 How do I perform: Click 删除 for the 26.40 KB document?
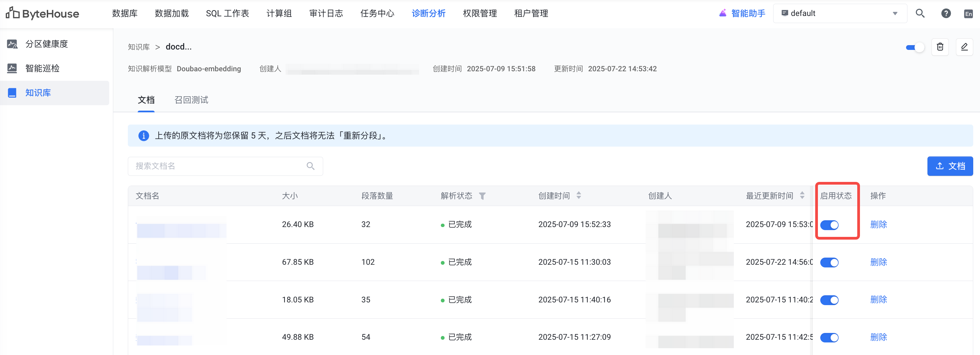pyautogui.click(x=878, y=224)
